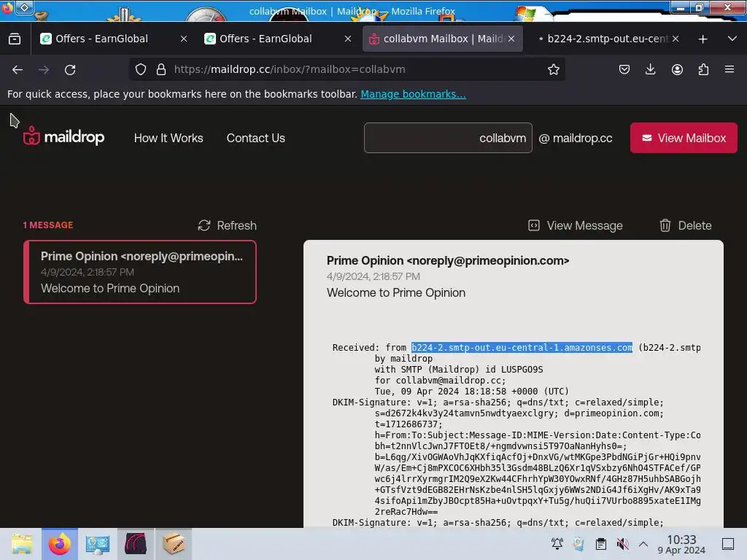The image size is (747, 560).
Task: Go back with the browser back arrow
Action: click(18, 69)
